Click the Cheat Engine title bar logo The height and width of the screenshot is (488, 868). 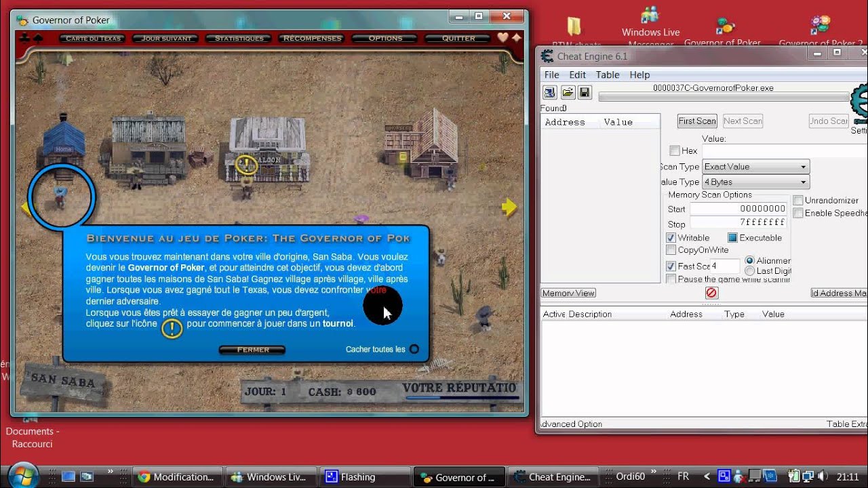tap(547, 56)
